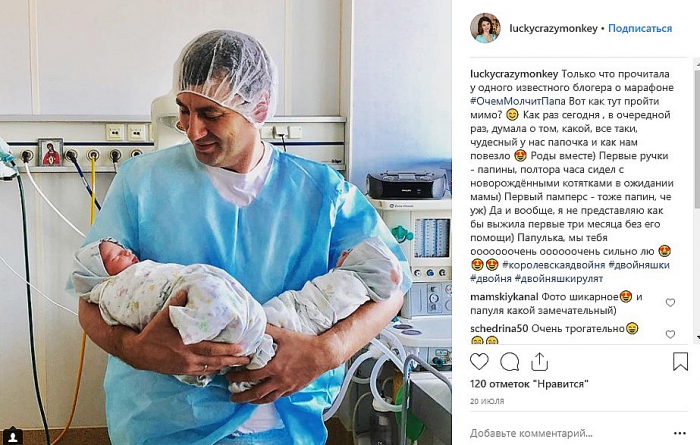
Task: Open hashtag #двойняшки
Action: (x=639, y=265)
